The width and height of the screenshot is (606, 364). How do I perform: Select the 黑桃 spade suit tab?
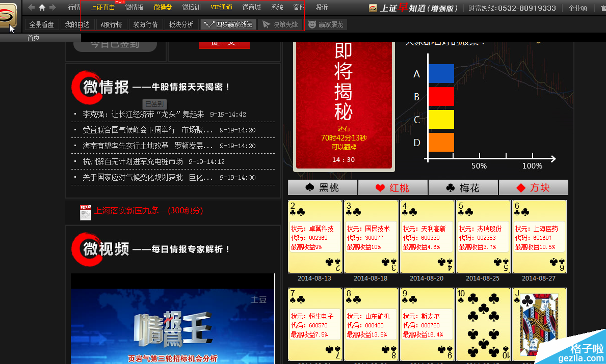[x=323, y=188]
